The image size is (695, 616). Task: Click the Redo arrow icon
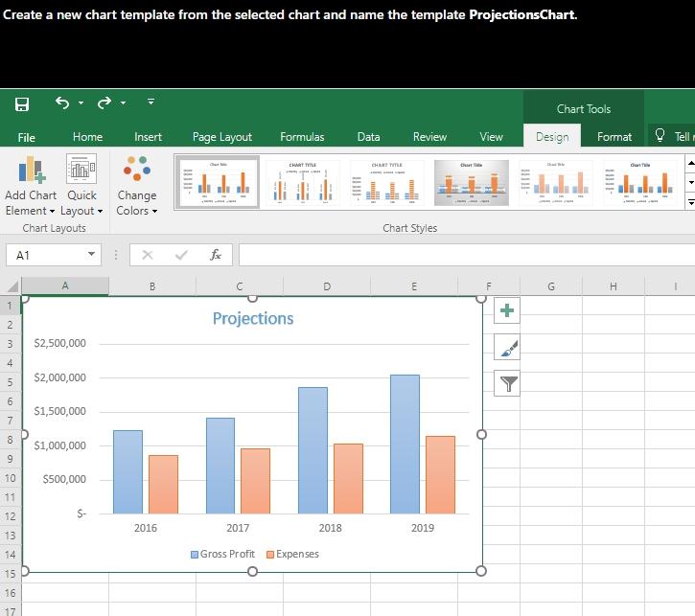pyautogui.click(x=104, y=103)
